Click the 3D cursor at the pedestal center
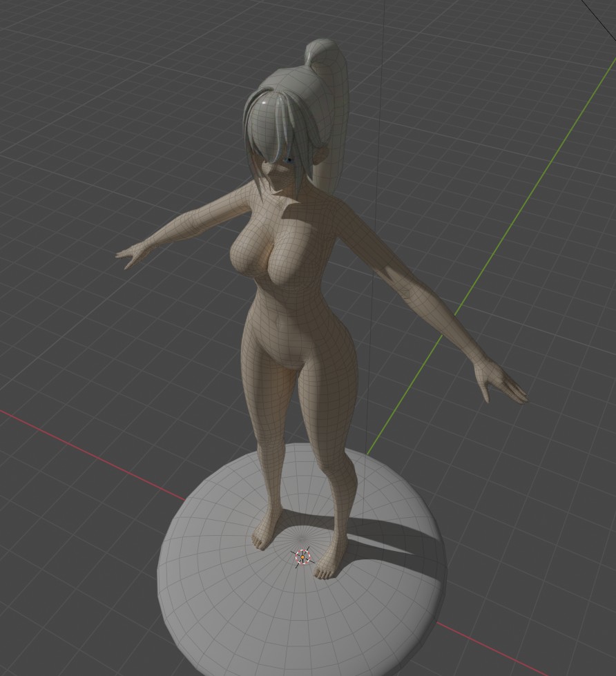Screen dimensions: 616x676 (302, 557)
